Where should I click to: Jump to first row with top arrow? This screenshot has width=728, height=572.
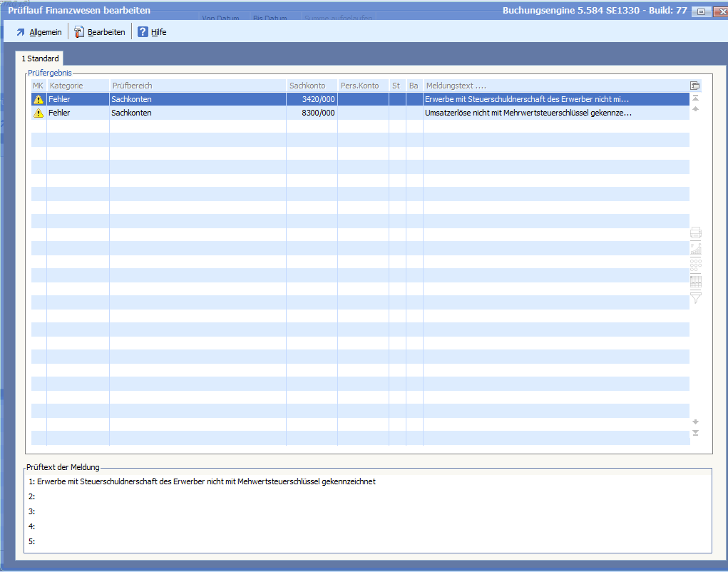[696, 98]
